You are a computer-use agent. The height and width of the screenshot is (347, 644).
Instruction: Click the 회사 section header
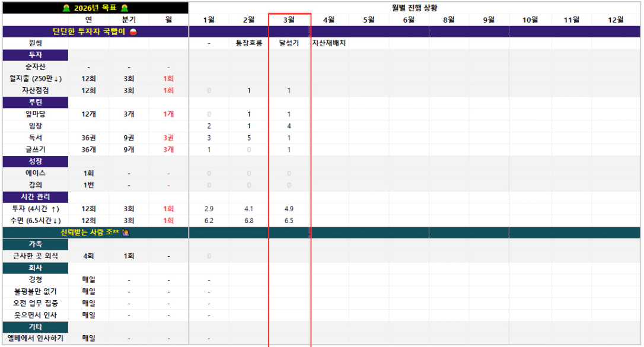click(36, 268)
